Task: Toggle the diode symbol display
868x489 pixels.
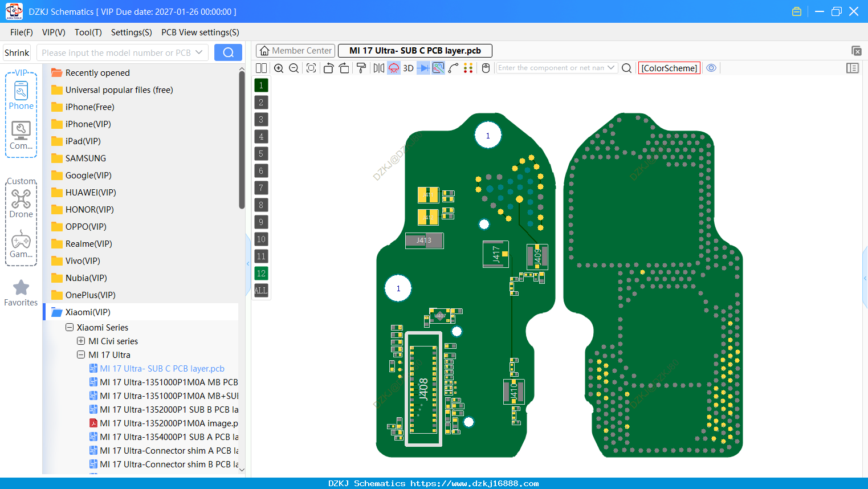Action: coord(423,68)
